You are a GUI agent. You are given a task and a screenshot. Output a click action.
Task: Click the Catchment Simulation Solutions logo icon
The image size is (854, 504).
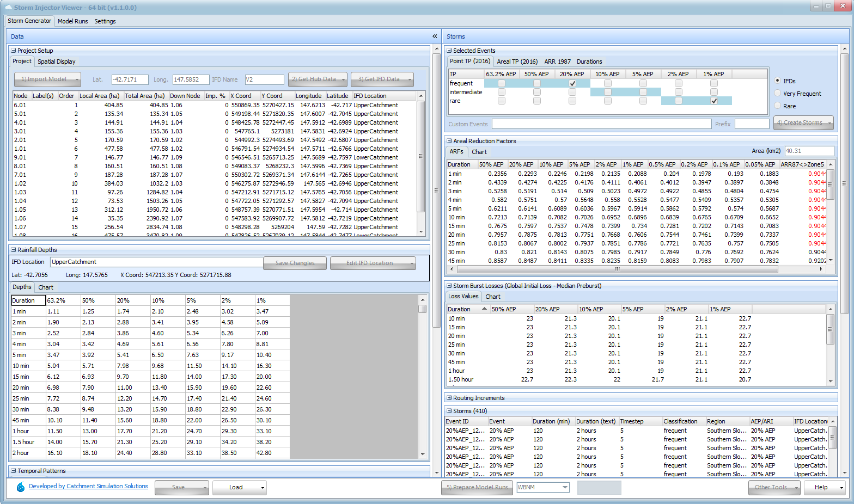tap(20, 487)
